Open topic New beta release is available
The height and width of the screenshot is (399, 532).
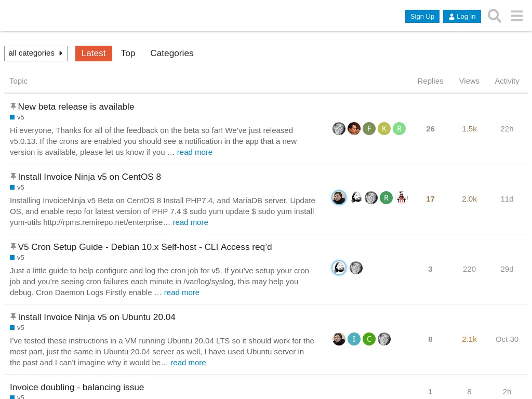[x=76, y=107]
